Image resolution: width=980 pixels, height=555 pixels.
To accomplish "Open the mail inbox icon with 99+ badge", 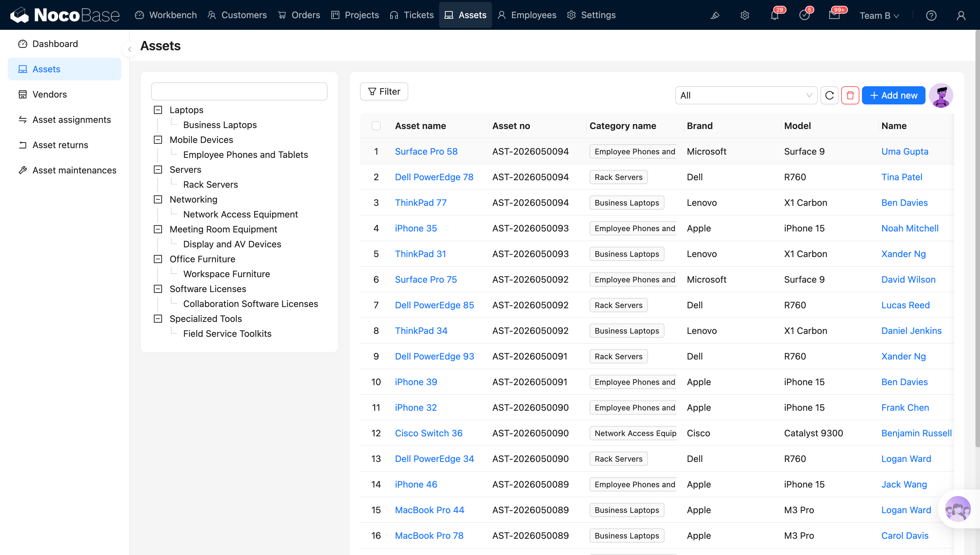I will coord(834,15).
